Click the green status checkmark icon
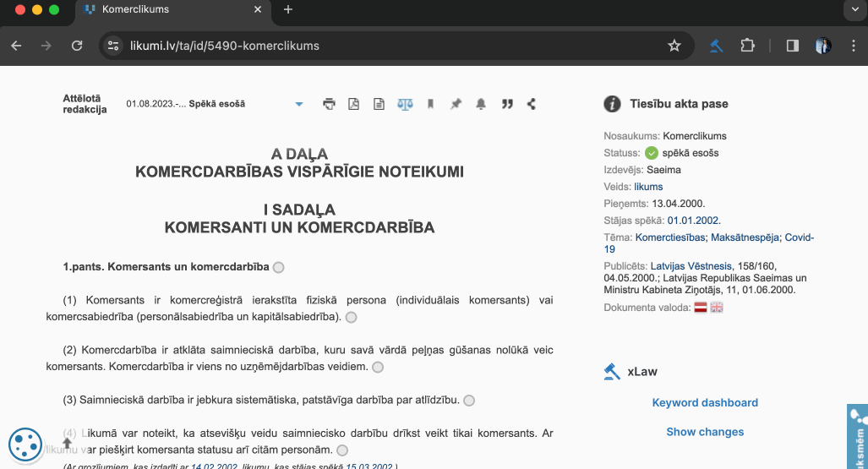Viewport: 868px width, 469px height. click(x=652, y=153)
